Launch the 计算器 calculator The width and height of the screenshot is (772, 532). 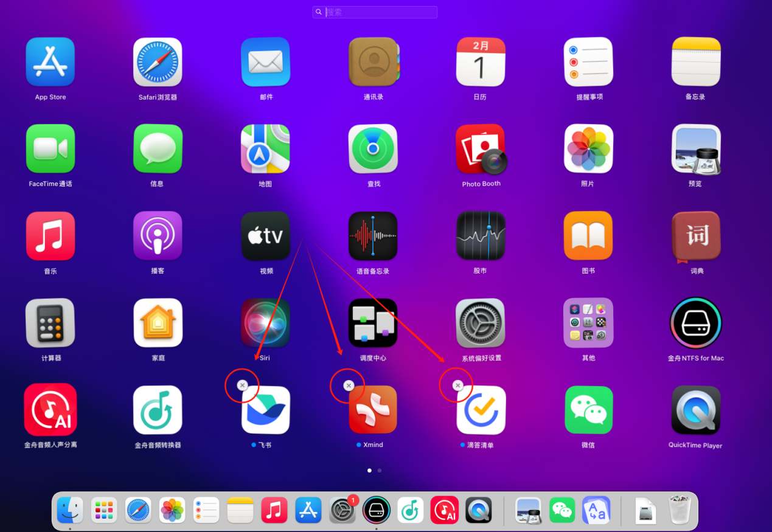[50, 323]
